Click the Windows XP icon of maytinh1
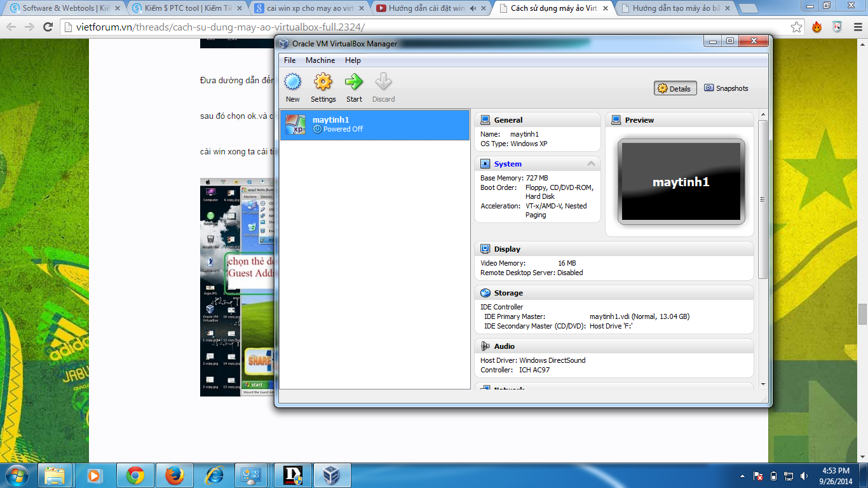The height and width of the screenshot is (488, 868). [295, 125]
